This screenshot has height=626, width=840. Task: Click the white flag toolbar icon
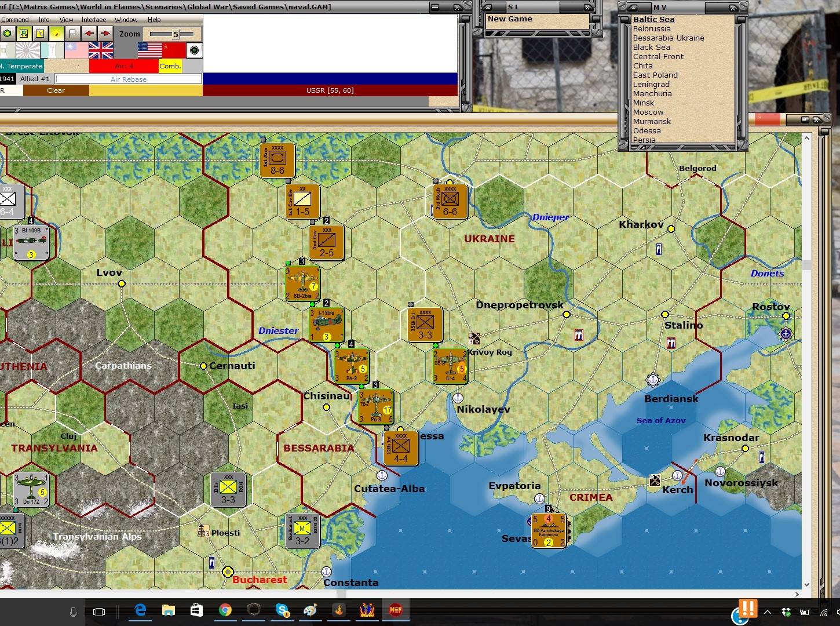[72, 34]
